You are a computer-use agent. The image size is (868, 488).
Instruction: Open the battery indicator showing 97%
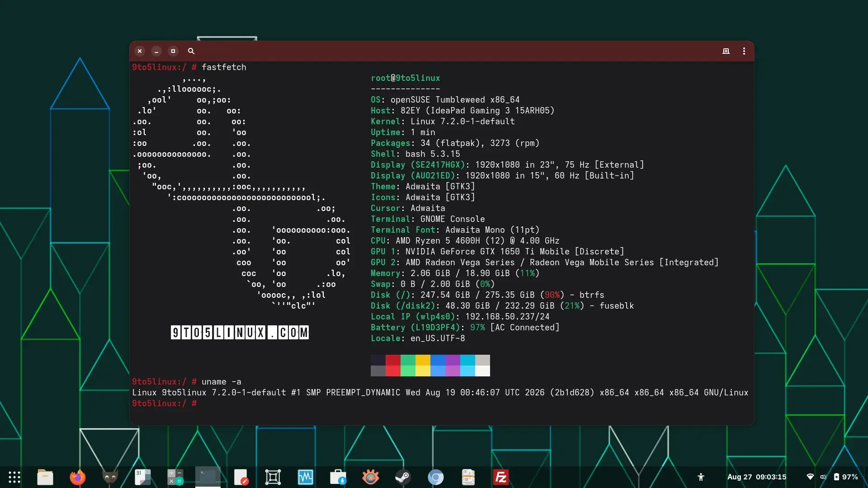(846, 477)
